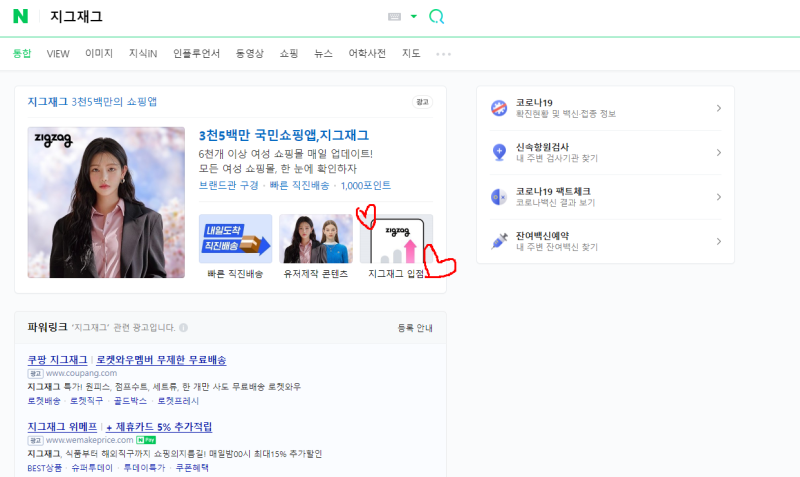The image size is (800, 477).
Task: Follow the 슈퍼투데이 sublink
Action: pyautogui.click(x=92, y=468)
